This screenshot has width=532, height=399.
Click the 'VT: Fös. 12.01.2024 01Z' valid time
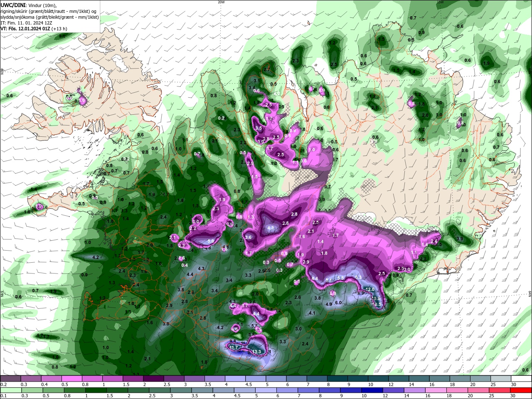(x=26, y=29)
